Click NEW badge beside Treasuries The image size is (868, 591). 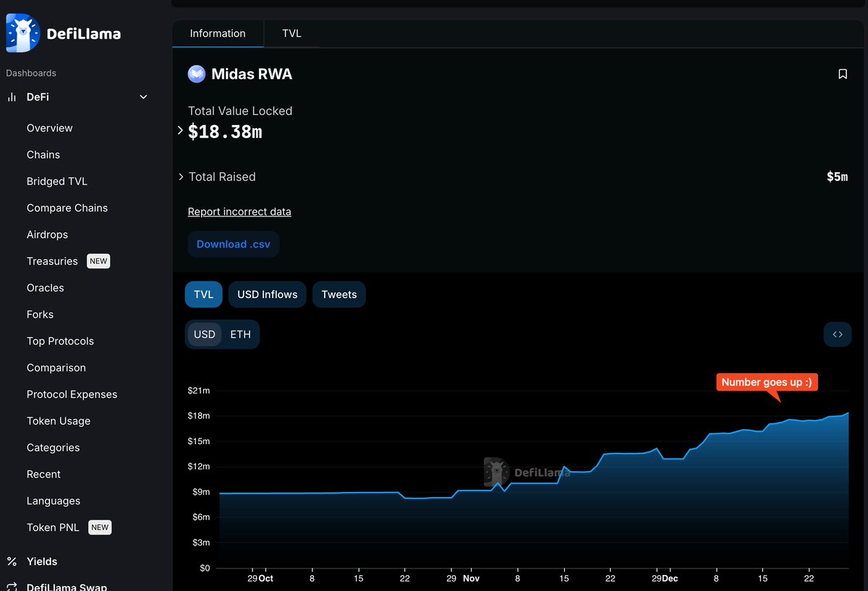pyautogui.click(x=98, y=261)
